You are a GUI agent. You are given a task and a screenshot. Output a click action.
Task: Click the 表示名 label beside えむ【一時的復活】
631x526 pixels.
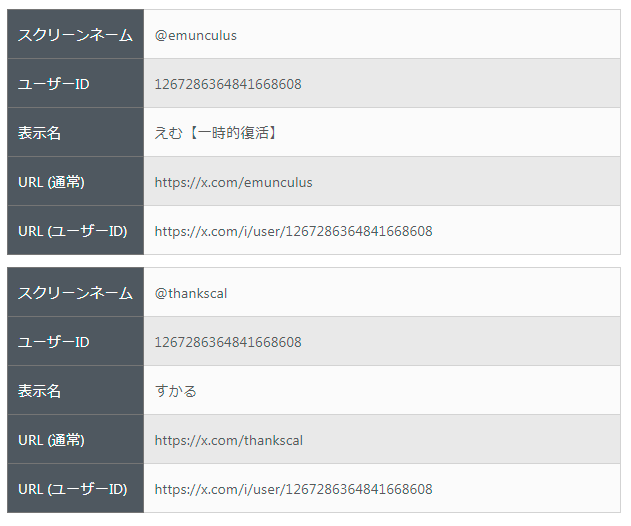tap(40, 133)
